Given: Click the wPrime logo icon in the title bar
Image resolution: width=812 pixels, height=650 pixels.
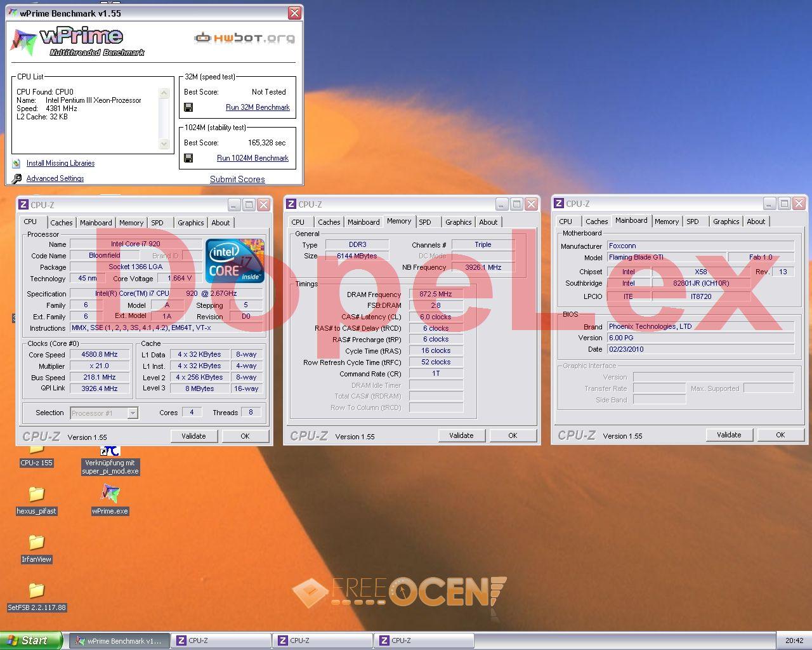Looking at the screenshot, I should pyautogui.click(x=13, y=13).
